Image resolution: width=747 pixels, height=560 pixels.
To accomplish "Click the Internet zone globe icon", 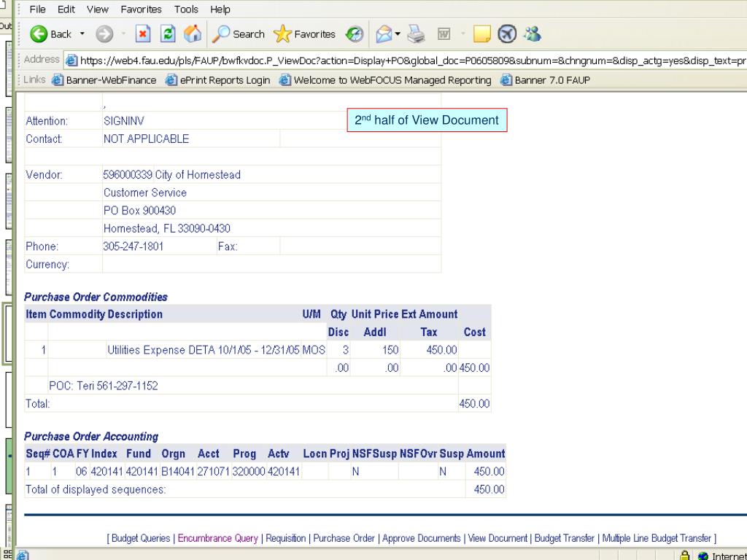I will tap(703, 556).
